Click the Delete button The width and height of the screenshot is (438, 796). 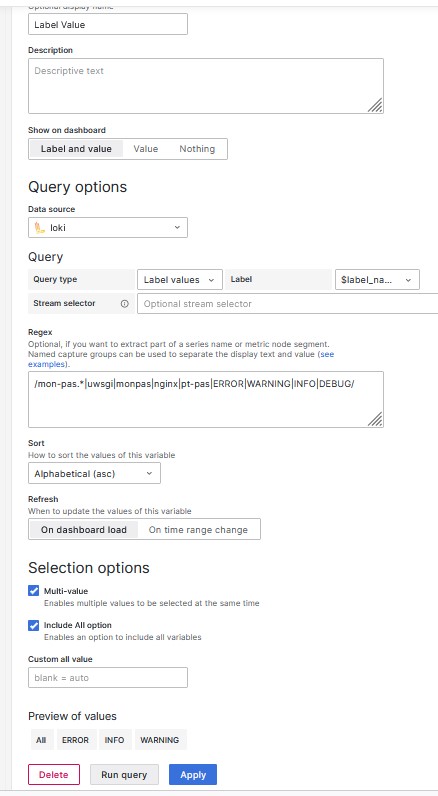pos(54,774)
